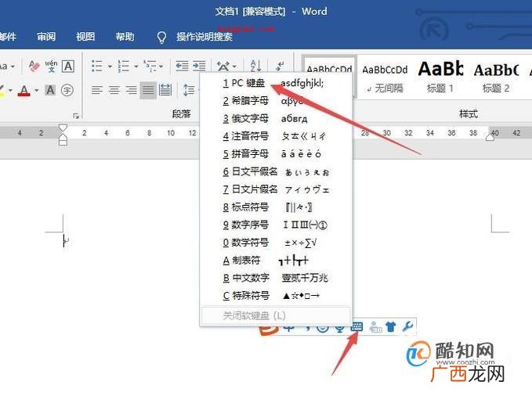The width and height of the screenshot is (532, 396).
Task: Click the microphone voice input icon
Action: tap(340, 329)
